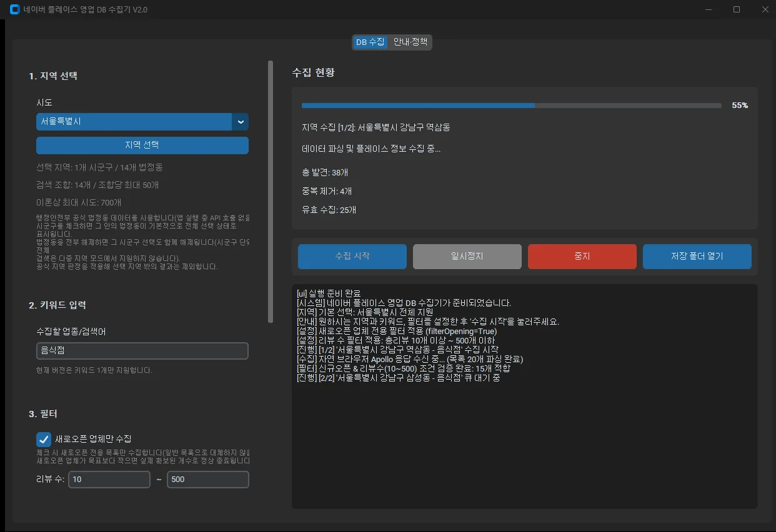776x532 pixels.
Task: Click the 지역 수집 [1/2] 역삼동 status line
Action: [376, 127]
